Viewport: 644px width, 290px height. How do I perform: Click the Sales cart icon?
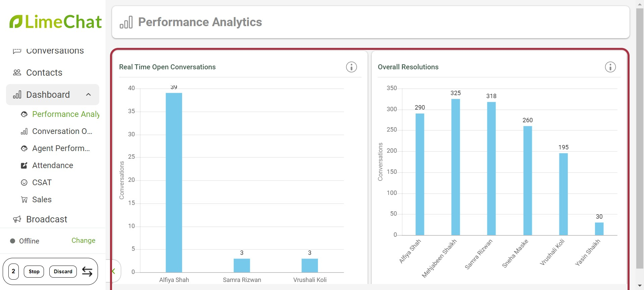click(24, 200)
